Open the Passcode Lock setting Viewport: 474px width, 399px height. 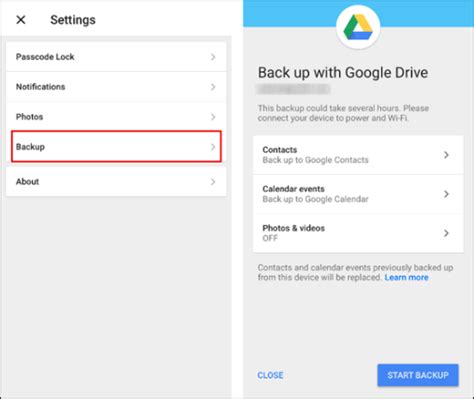pyautogui.click(x=116, y=57)
